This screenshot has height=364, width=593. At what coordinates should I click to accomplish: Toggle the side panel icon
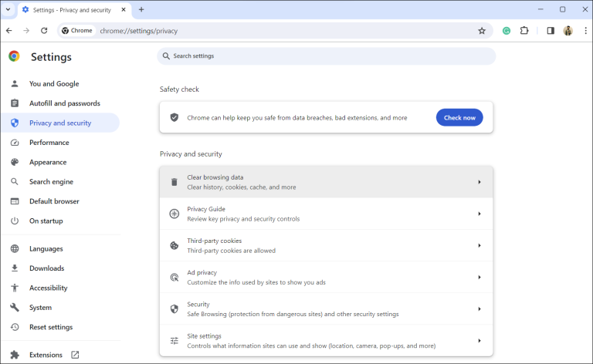[551, 31]
